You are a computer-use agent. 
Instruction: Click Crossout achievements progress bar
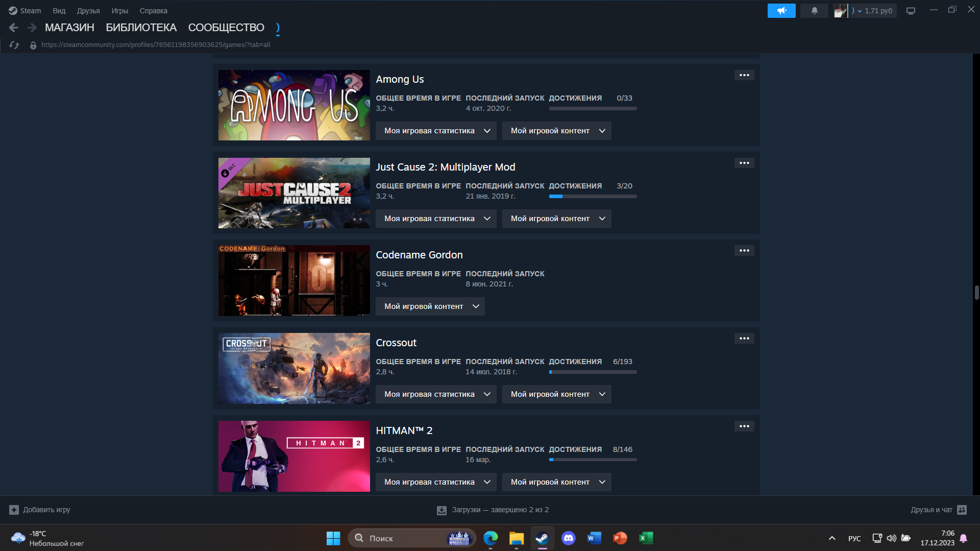tap(593, 372)
